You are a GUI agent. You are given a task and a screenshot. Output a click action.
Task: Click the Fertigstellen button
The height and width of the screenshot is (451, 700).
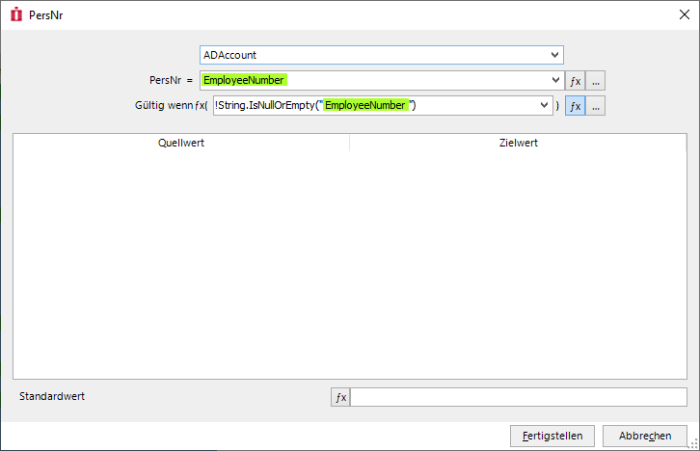(x=553, y=436)
